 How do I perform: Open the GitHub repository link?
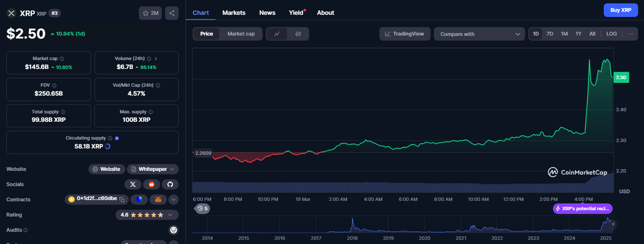(170, 184)
